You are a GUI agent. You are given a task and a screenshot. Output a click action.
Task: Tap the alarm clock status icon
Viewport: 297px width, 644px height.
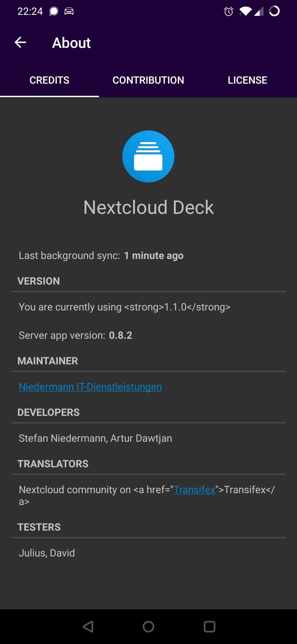pyautogui.click(x=229, y=11)
